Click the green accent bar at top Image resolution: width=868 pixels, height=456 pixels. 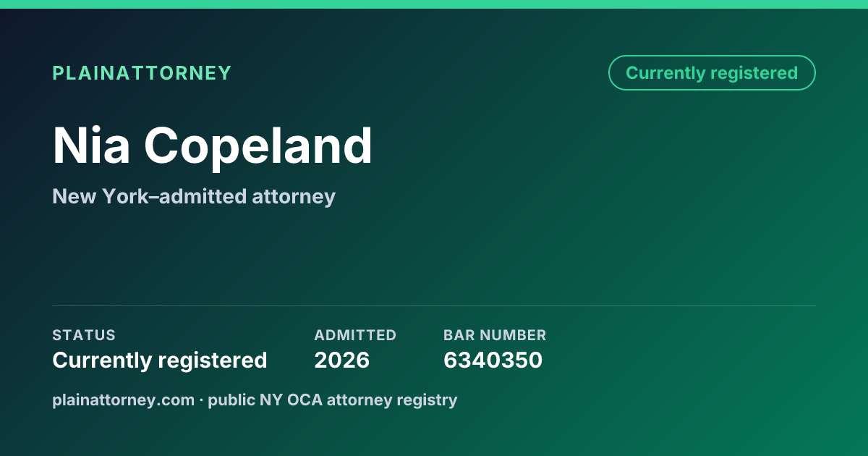(x=434, y=4)
